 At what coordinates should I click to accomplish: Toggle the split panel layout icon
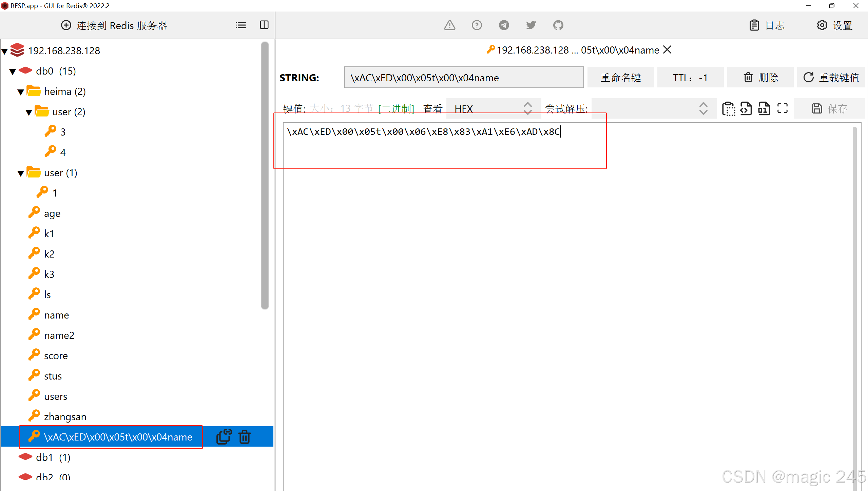click(x=264, y=25)
